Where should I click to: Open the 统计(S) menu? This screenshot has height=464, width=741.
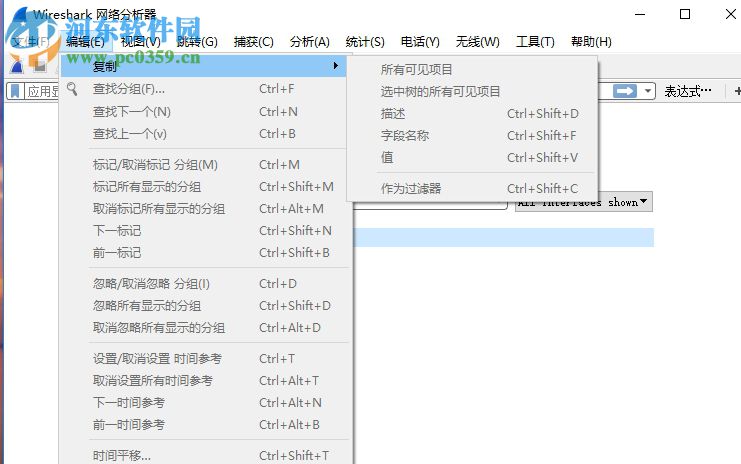(x=365, y=42)
